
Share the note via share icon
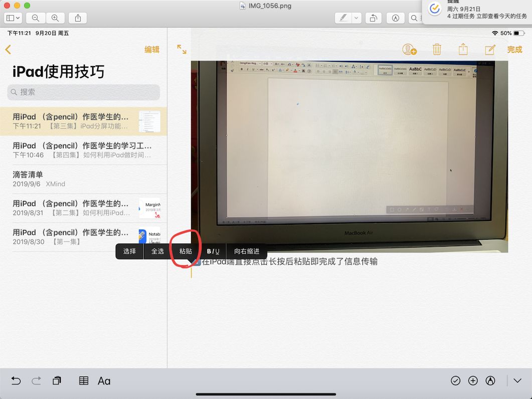pyautogui.click(x=463, y=49)
